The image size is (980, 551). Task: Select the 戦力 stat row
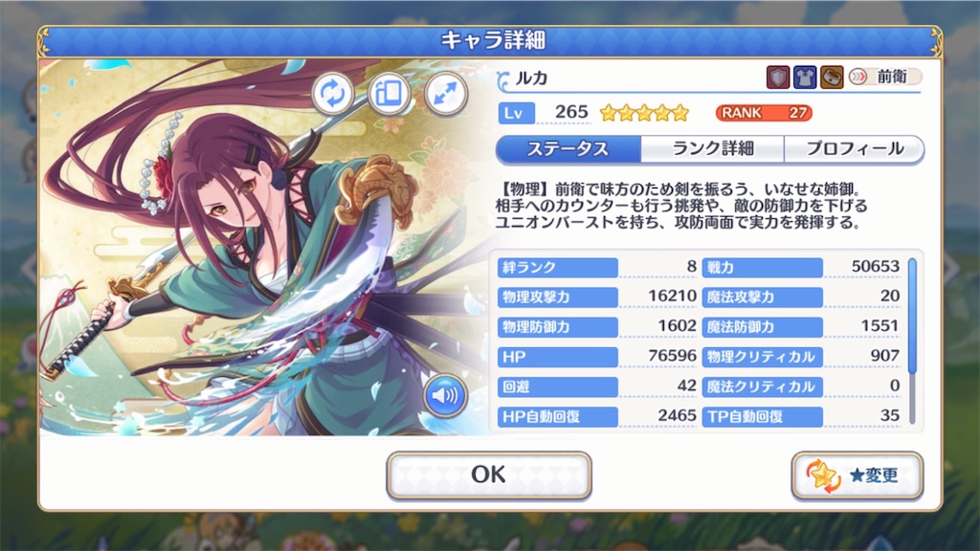pyautogui.click(x=802, y=267)
